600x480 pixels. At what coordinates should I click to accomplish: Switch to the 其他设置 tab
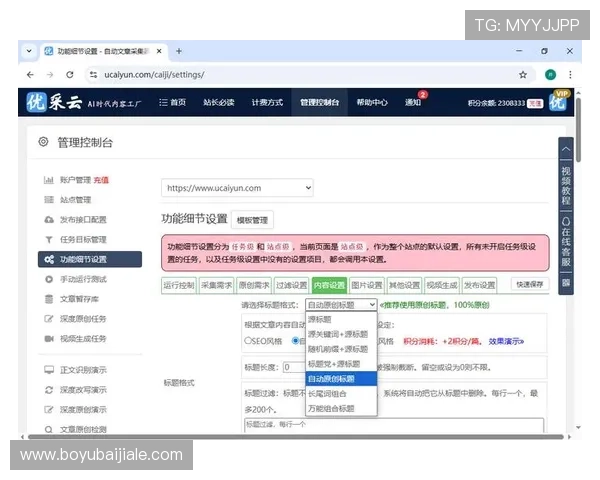point(404,285)
